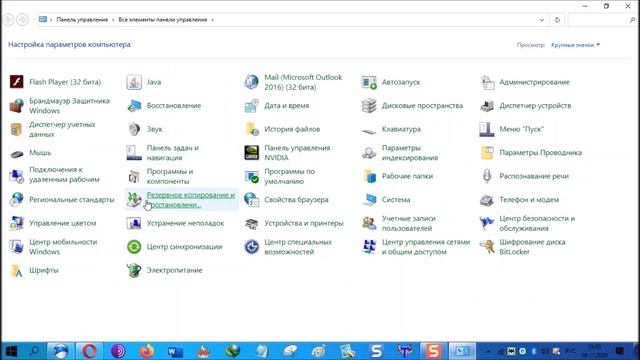640x360 pixels.
Task: Click the Центр синхронизации link text
Action: point(184,247)
